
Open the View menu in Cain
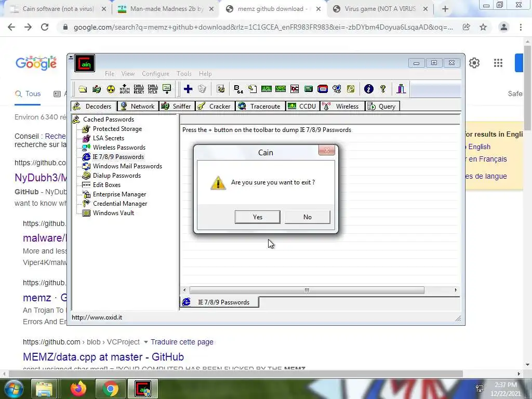(128, 74)
